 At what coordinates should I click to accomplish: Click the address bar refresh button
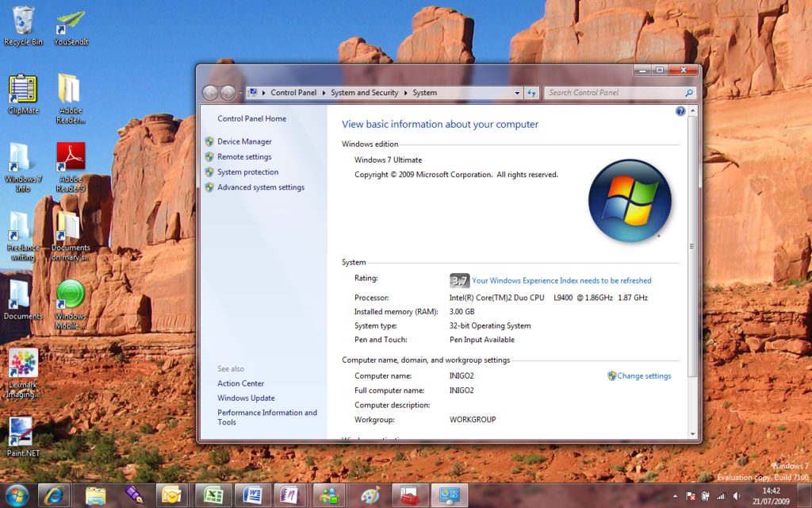(532, 93)
